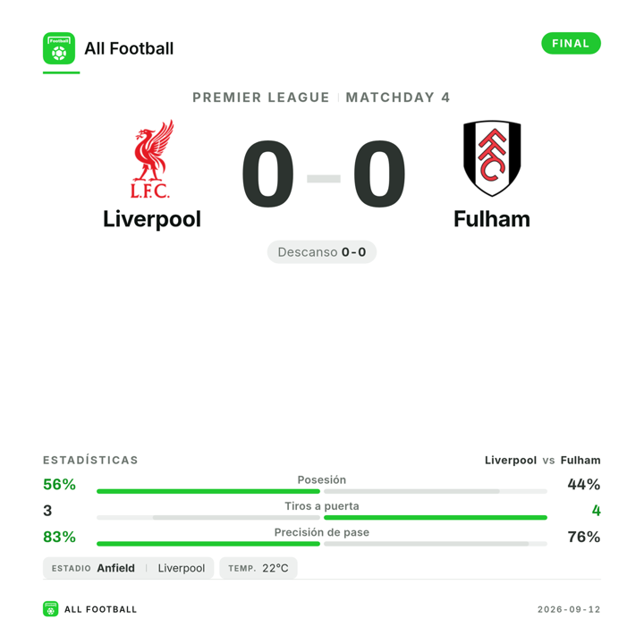Click the Estadio Anfield venue chip
The width and height of the screenshot is (644, 644).
(x=128, y=568)
